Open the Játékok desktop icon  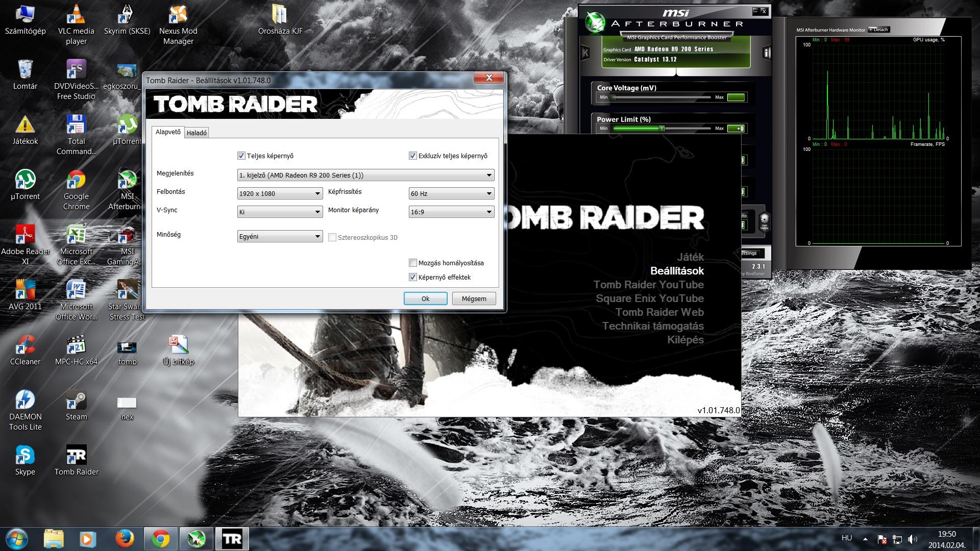click(x=25, y=130)
